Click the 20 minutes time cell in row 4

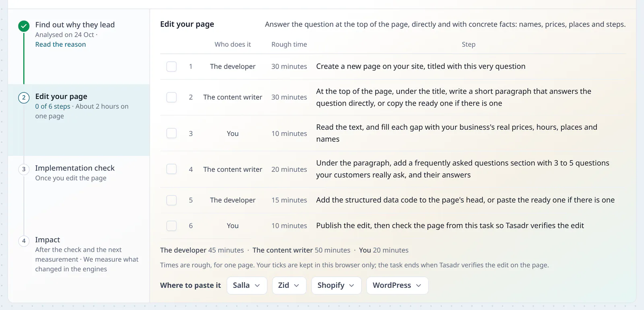[289, 169]
